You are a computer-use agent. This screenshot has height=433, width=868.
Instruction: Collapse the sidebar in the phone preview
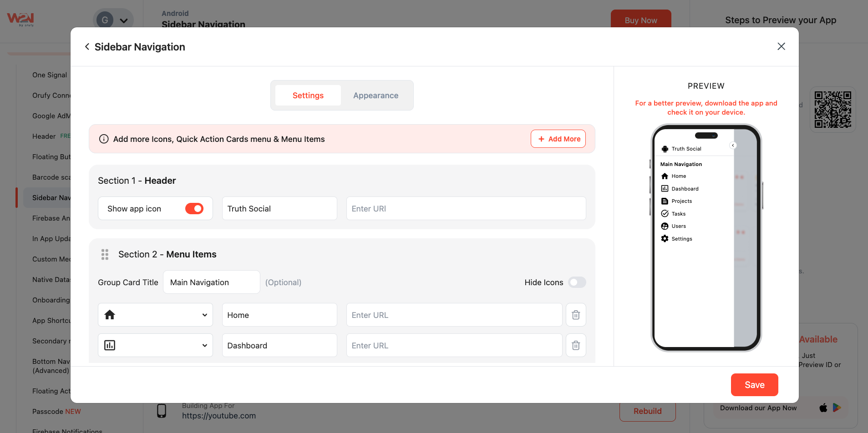733,146
